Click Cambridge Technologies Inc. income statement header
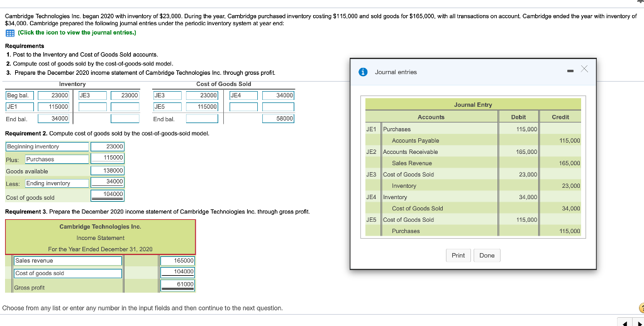644x326 pixels. coord(100,227)
